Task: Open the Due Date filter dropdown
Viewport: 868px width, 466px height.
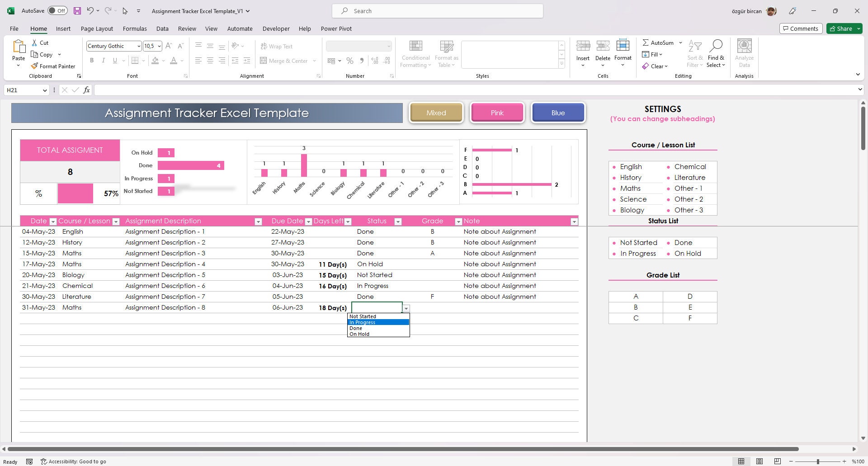Action: [x=308, y=221]
